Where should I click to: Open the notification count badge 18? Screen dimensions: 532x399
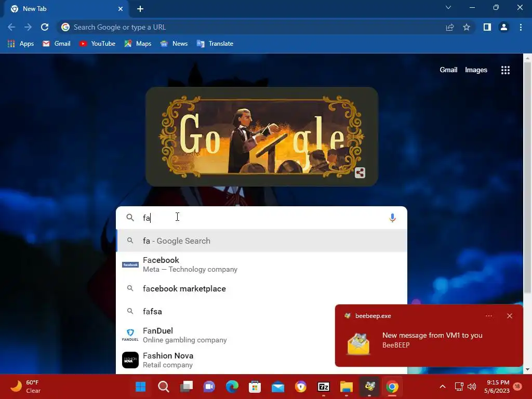pyautogui.click(x=517, y=386)
